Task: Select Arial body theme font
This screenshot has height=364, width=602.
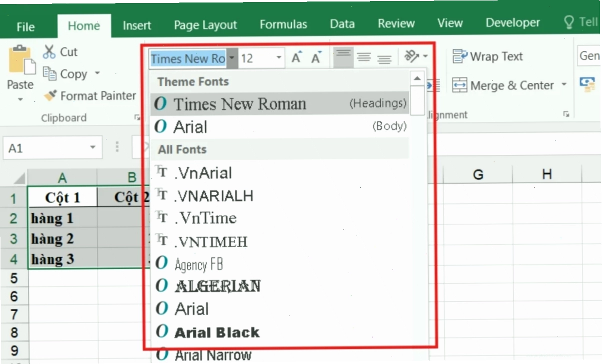Action: 280,127
